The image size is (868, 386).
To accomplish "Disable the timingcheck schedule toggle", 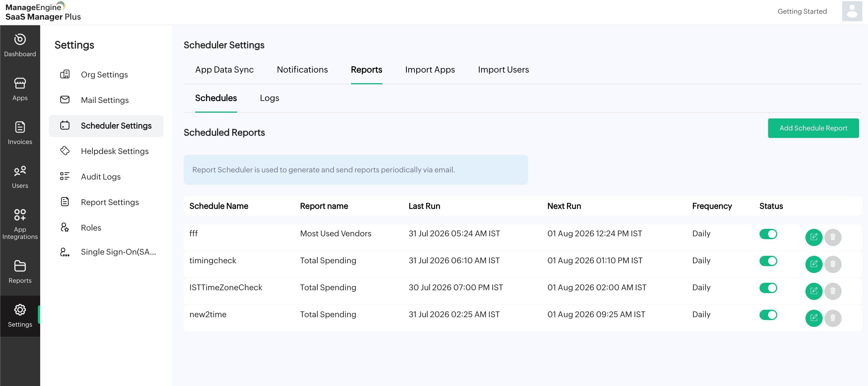I will pyautogui.click(x=768, y=261).
